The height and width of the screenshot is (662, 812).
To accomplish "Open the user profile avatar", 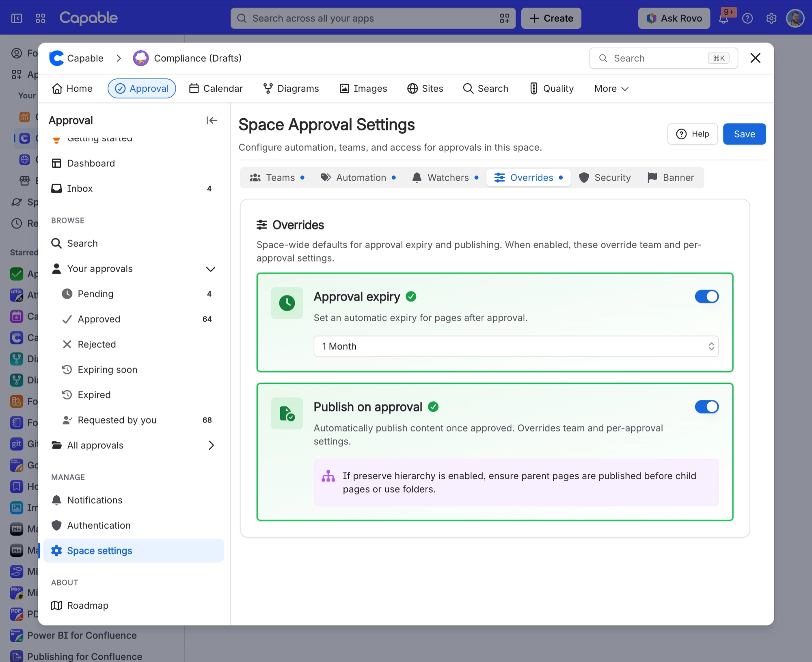I will 795,18.
